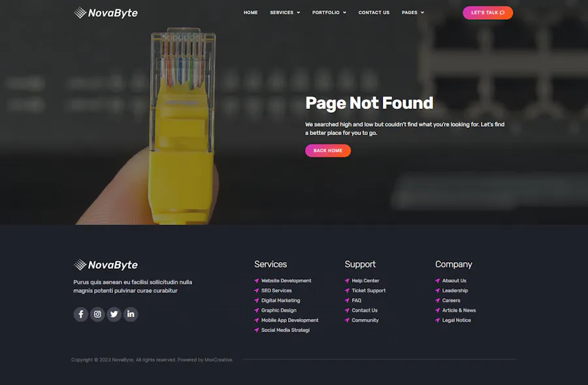
Task: Expand the Portfolio dropdown menu
Action: 329,12
